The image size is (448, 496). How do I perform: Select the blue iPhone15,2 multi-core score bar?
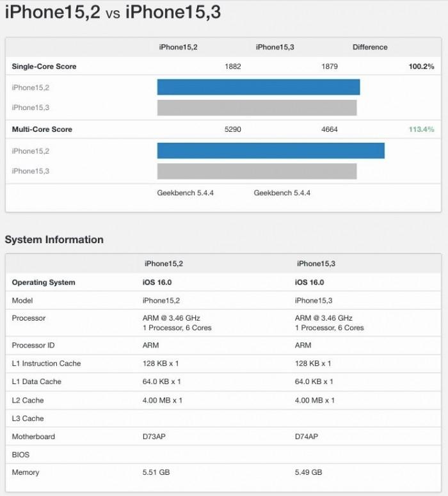click(271, 150)
